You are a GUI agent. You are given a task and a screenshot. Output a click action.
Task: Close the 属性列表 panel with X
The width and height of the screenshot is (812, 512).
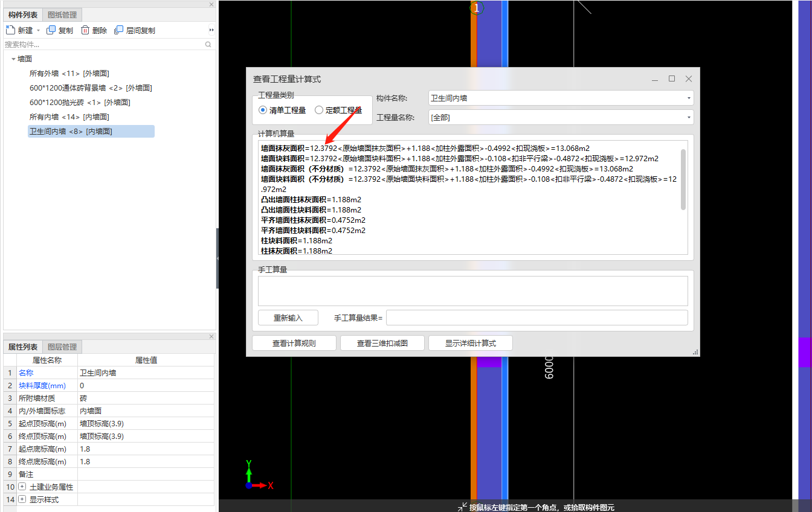pyautogui.click(x=211, y=336)
